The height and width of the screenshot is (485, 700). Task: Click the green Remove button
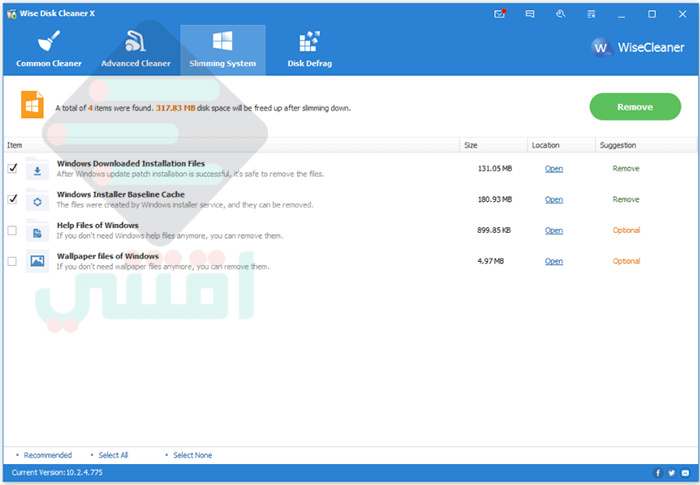(635, 107)
